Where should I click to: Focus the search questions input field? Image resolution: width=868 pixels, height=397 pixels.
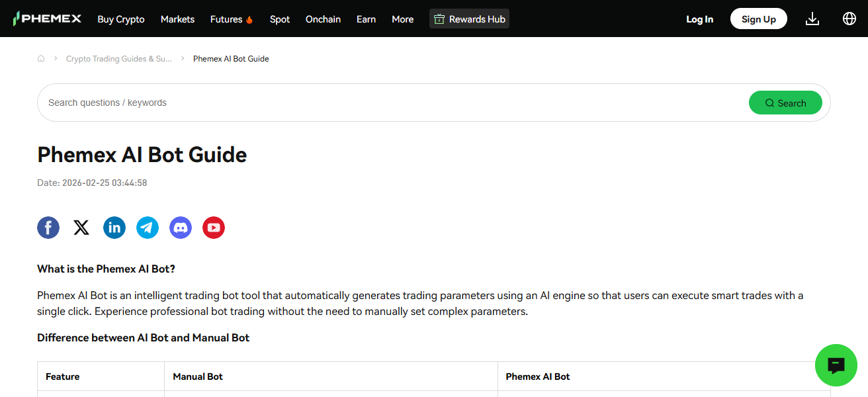[x=390, y=103]
